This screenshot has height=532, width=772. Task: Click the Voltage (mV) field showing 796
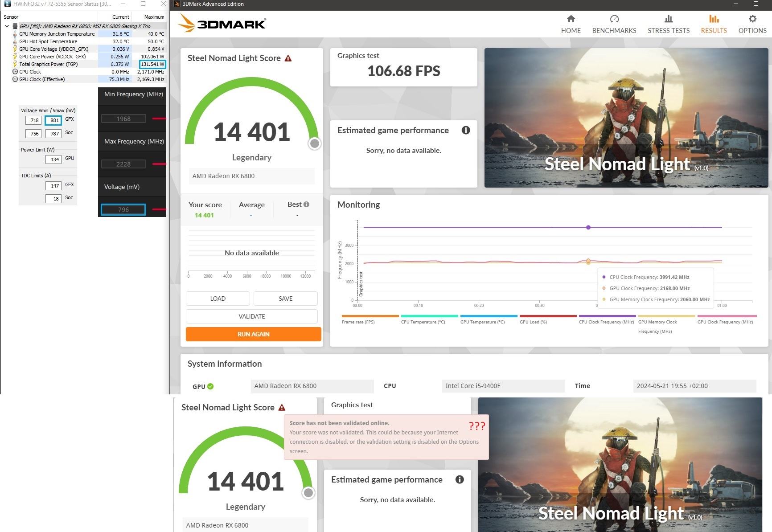(123, 210)
